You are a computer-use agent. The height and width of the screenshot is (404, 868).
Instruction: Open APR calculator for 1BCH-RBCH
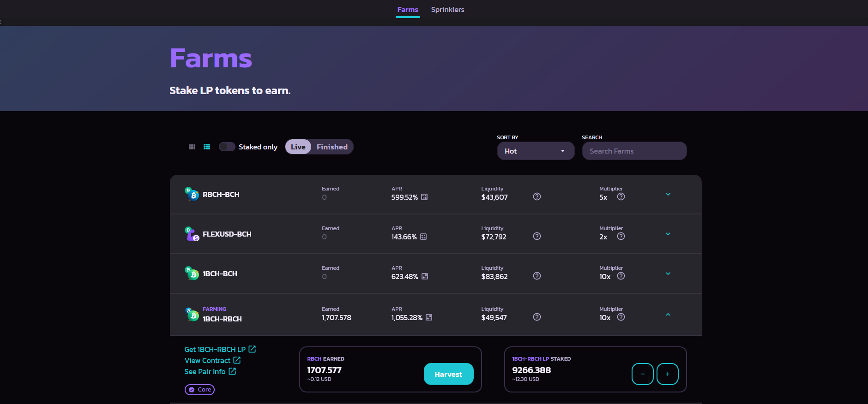(x=429, y=317)
